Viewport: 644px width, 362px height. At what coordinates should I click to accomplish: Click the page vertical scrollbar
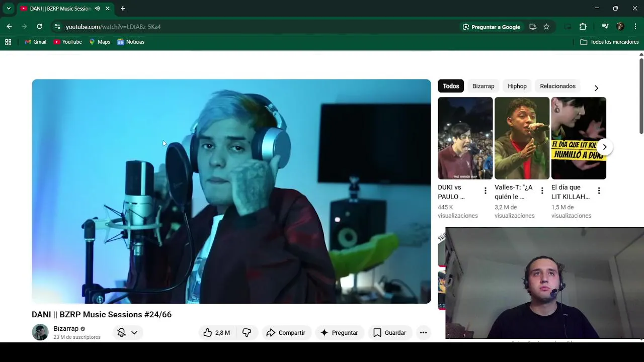click(641, 96)
